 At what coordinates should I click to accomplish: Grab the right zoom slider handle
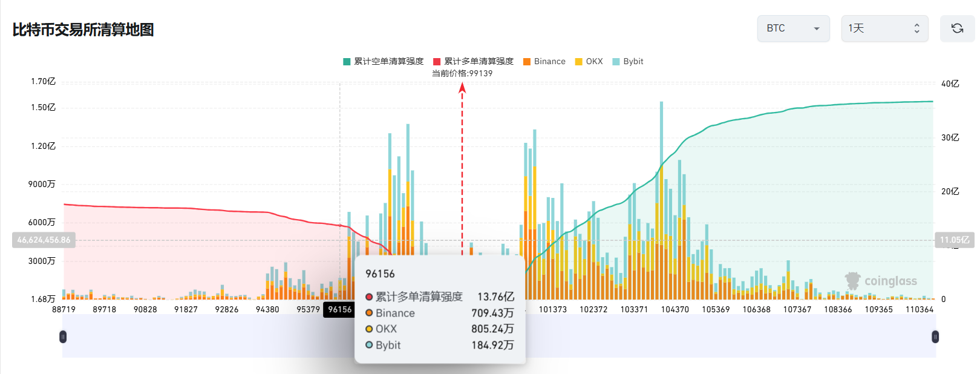click(x=935, y=336)
